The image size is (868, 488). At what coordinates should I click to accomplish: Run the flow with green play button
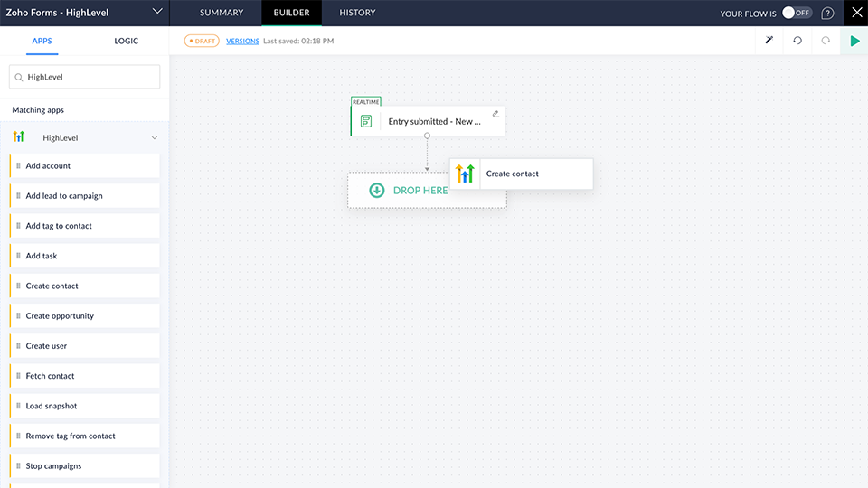point(854,41)
